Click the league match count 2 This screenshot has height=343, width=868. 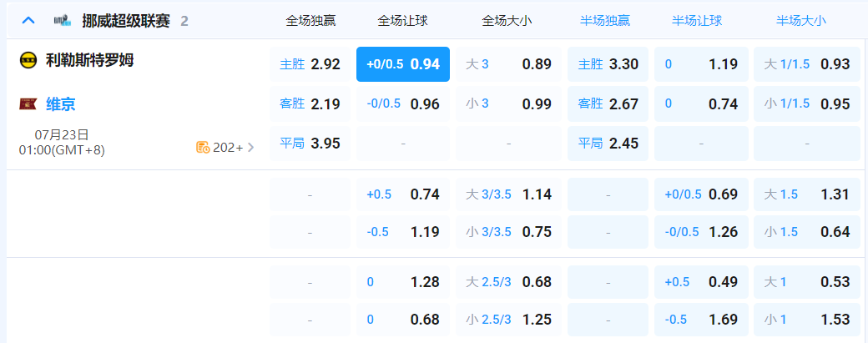(x=184, y=21)
